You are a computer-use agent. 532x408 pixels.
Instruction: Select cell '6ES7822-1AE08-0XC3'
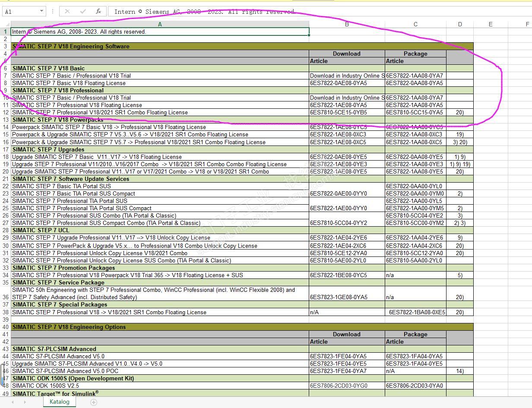click(x=347, y=134)
